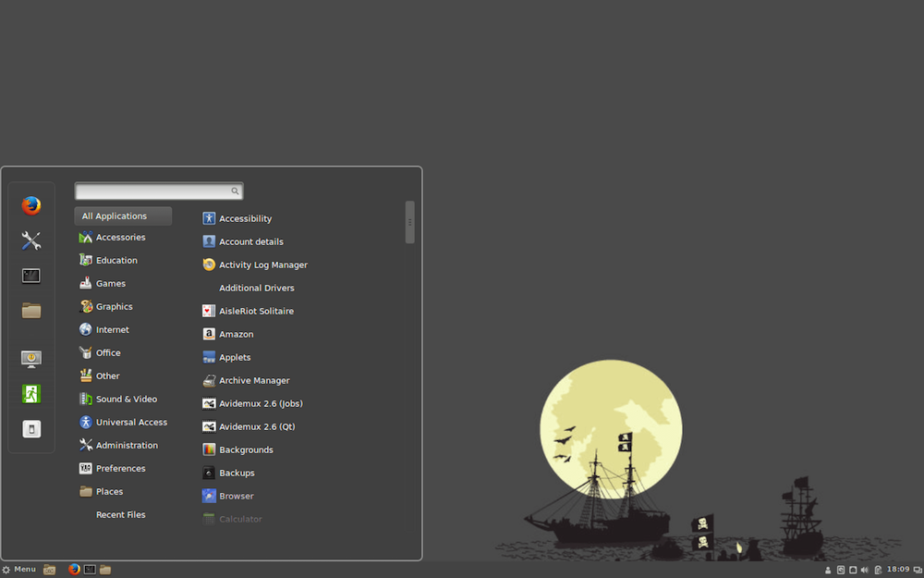The height and width of the screenshot is (578, 924).
Task: Select the Games category
Action: (x=102, y=283)
